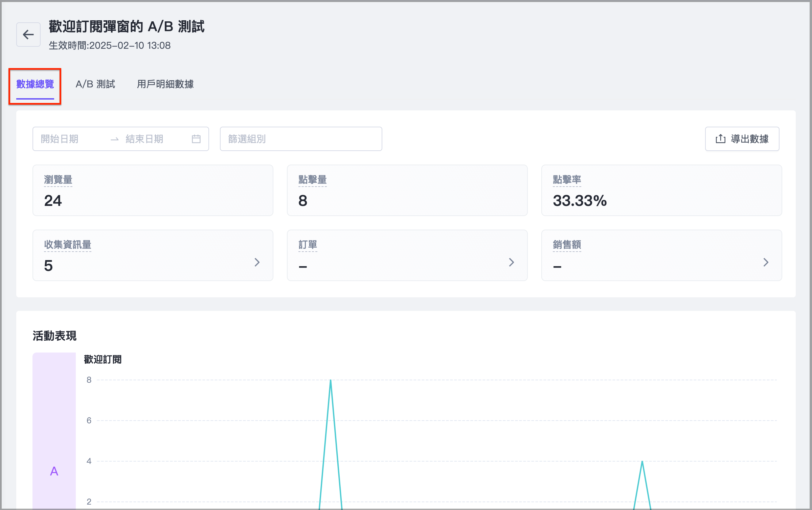Click calendar icon in date range field
812x510 pixels.
point(196,139)
